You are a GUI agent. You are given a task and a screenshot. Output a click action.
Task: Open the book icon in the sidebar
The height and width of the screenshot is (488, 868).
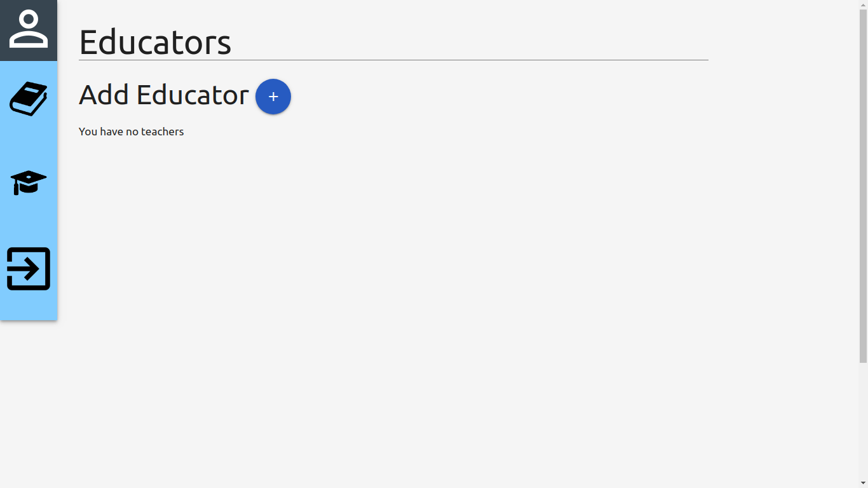(x=29, y=99)
